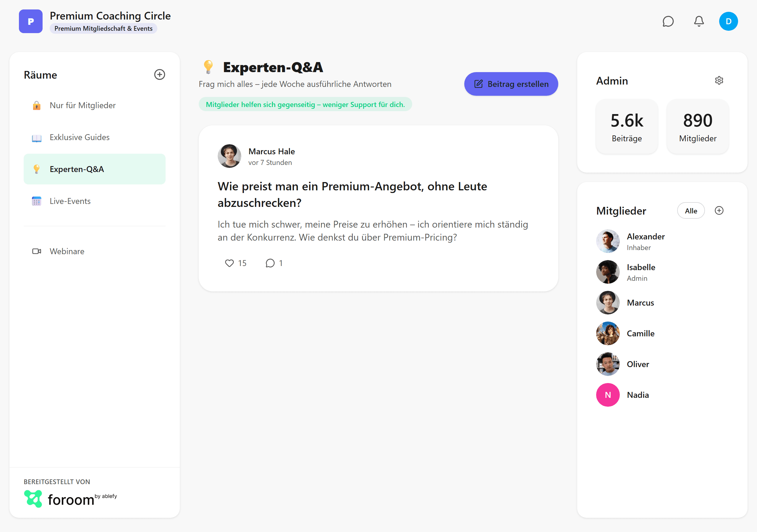Open member Nadia pink N avatar
Viewport: 757px width, 532px height.
click(608, 395)
